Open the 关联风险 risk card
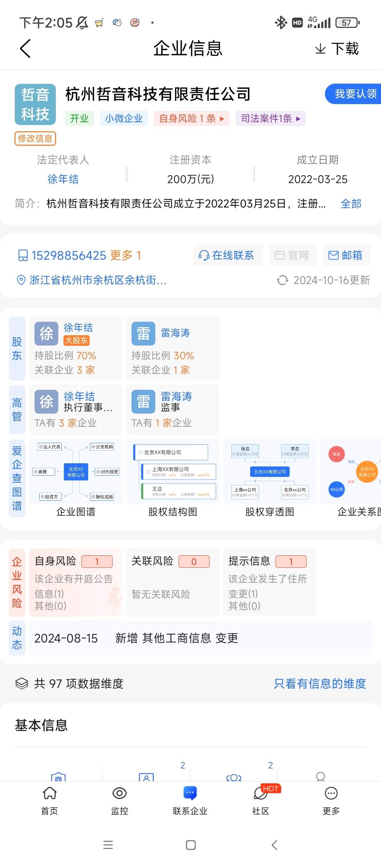The width and height of the screenshot is (381, 868). point(173,583)
